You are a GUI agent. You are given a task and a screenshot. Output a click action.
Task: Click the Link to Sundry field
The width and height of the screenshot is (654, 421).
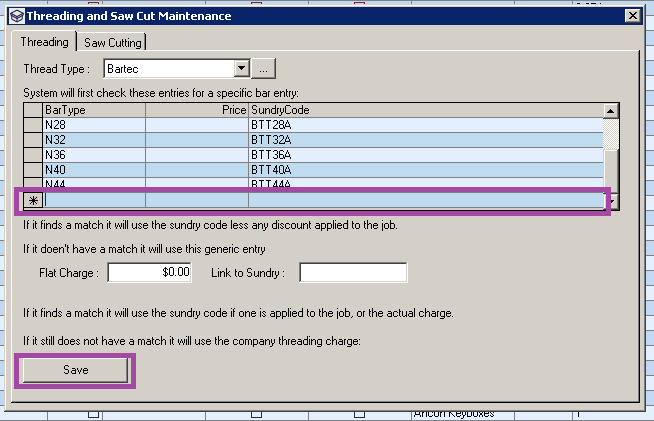tap(353, 272)
